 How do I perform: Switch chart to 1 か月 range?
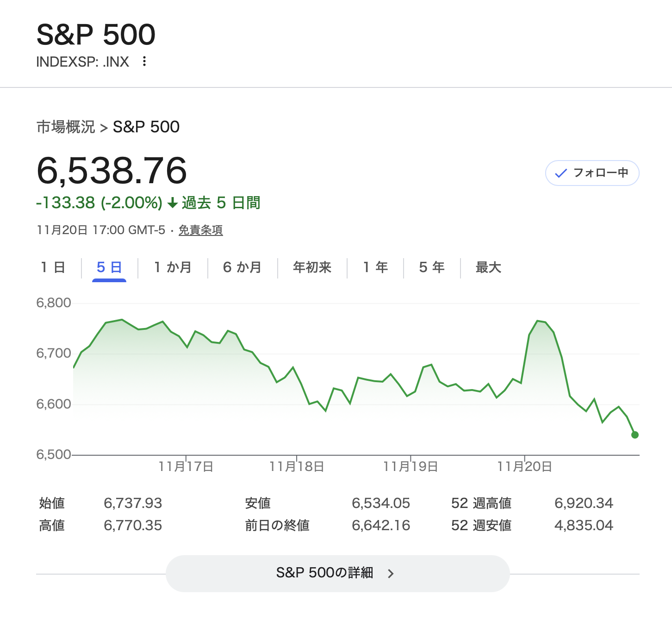[x=173, y=267]
